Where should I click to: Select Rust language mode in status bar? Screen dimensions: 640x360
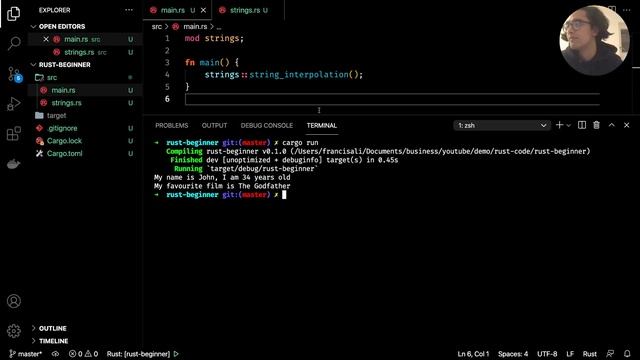589,354
